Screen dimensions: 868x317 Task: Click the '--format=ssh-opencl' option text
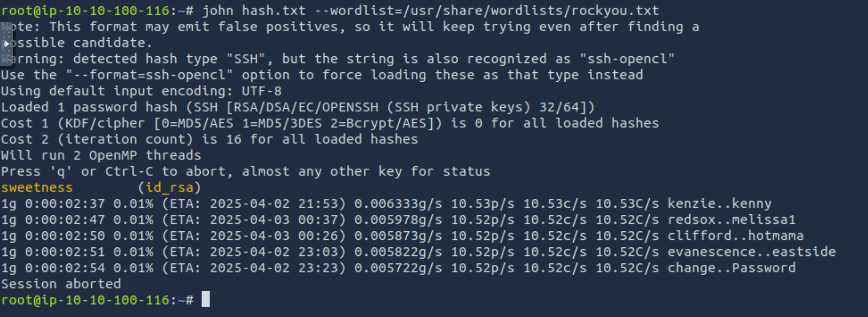(x=149, y=75)
